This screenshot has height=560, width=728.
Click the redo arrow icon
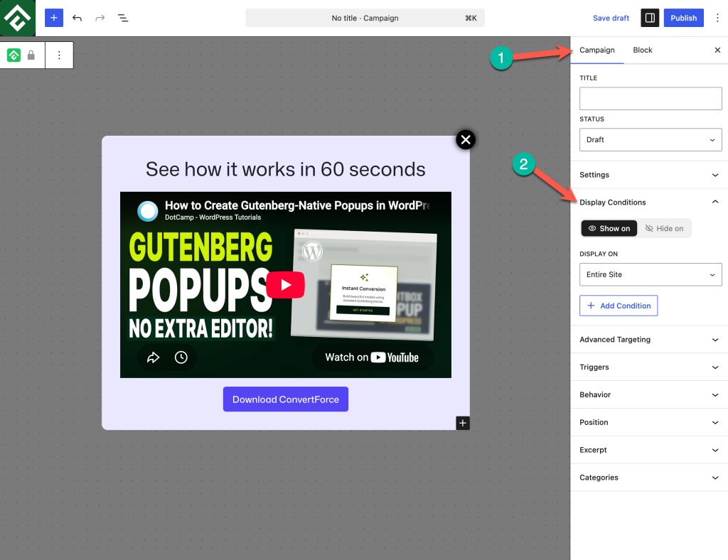(x=100, y=18)
